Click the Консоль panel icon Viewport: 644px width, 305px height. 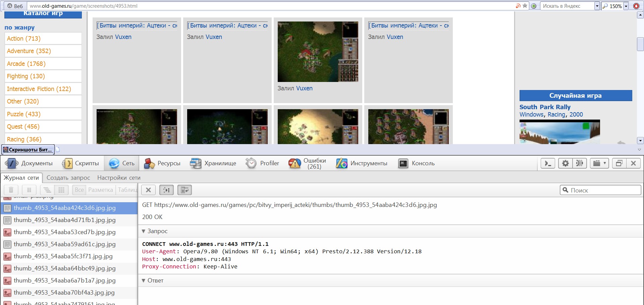coord(403,163)
